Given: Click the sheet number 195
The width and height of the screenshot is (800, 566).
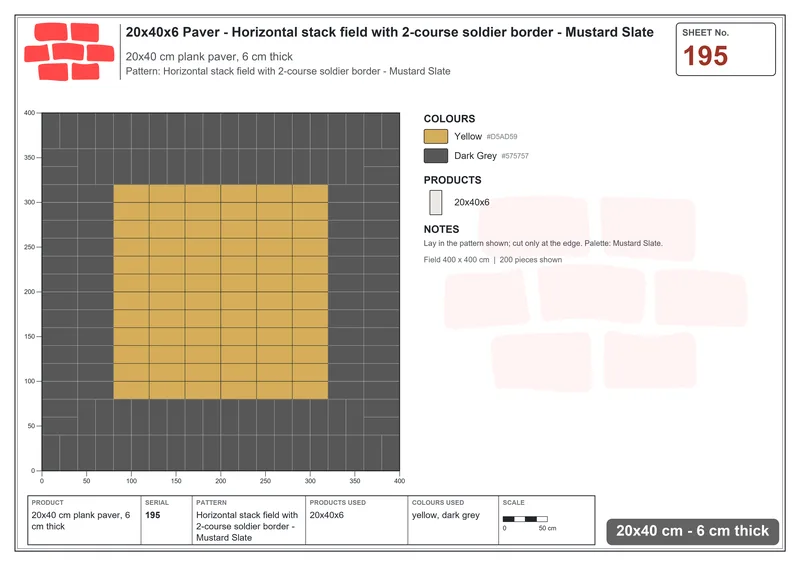Looking at the screenshot, I should tap(705, 56).
